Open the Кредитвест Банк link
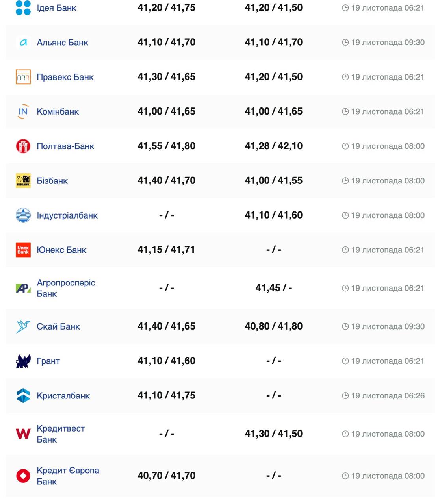Image resolution: width=440 pixels, height=504 pixels. coord(61,434)
